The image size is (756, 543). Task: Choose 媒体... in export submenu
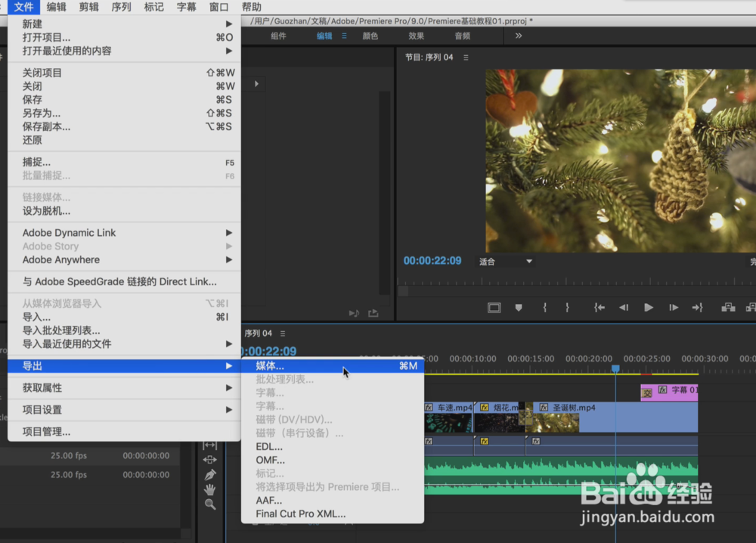coord(333,366)
